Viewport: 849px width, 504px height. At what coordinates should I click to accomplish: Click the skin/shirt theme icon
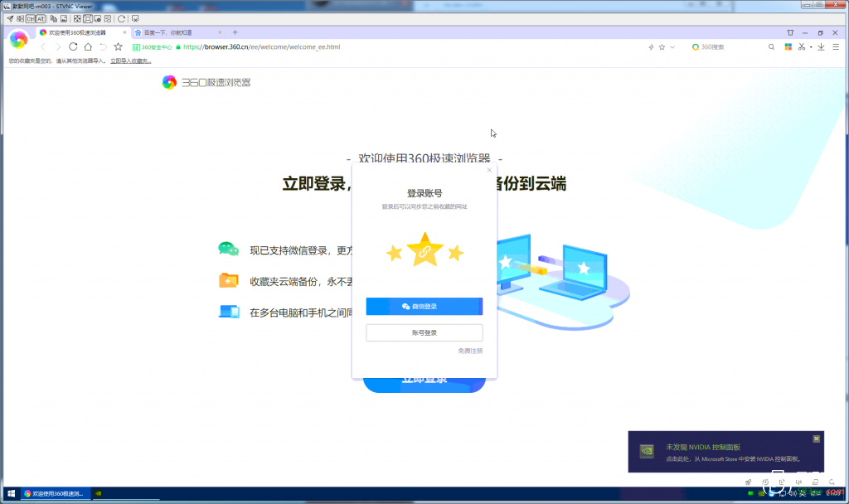tap(790, 32)
